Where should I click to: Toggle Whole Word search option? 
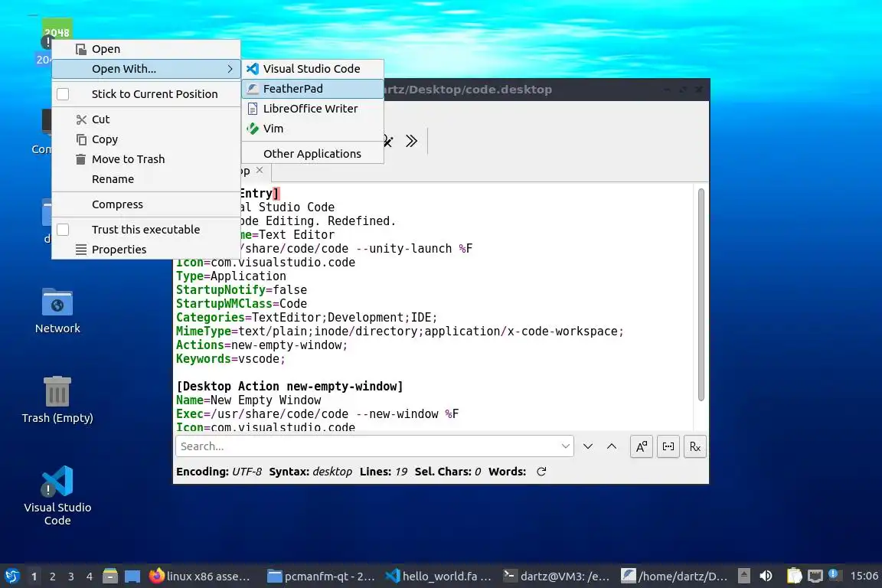[668, 447]
